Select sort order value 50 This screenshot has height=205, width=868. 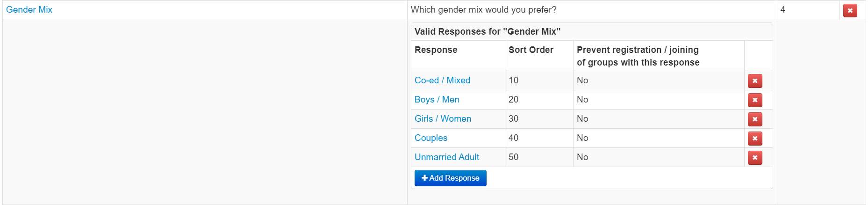tap(513, 157)
